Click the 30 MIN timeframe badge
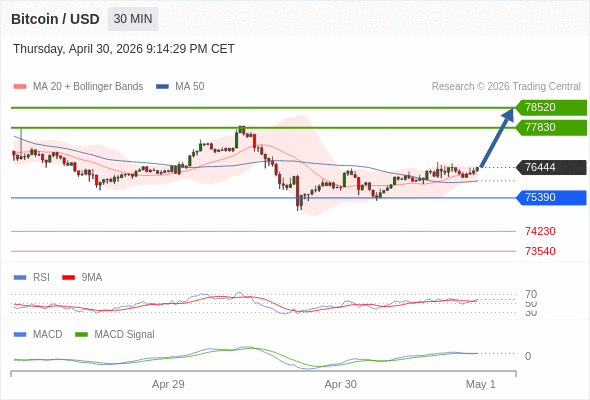 coord(133,19)
